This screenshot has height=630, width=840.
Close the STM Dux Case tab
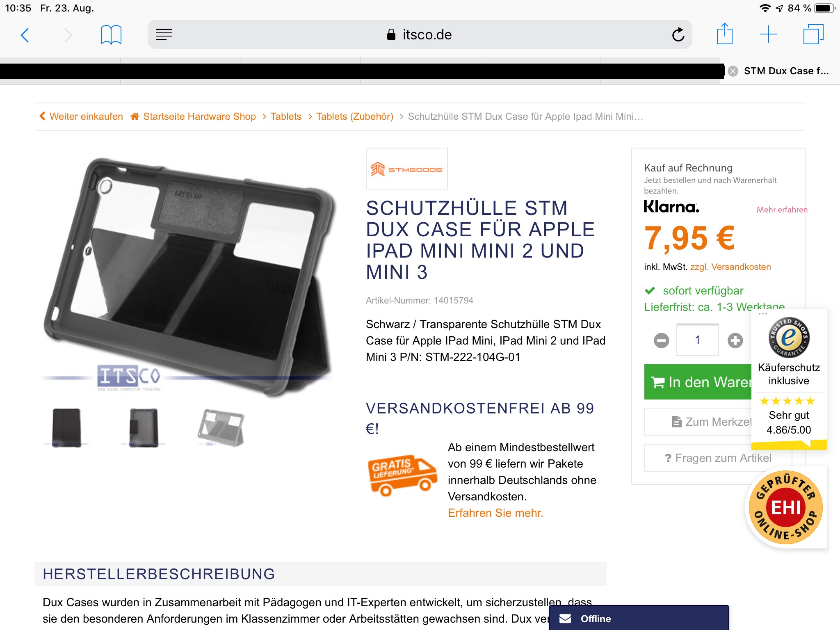pos(733,71)
